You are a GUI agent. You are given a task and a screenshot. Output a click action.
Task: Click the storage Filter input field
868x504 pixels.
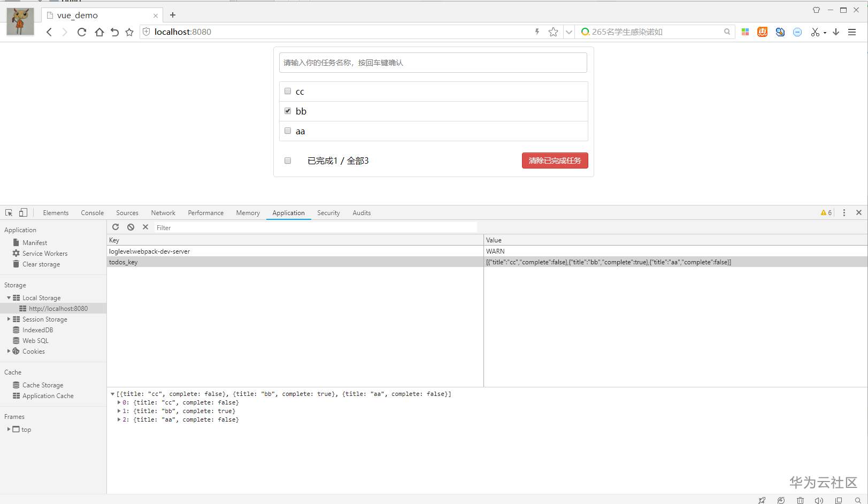click(x=316, y=227)
